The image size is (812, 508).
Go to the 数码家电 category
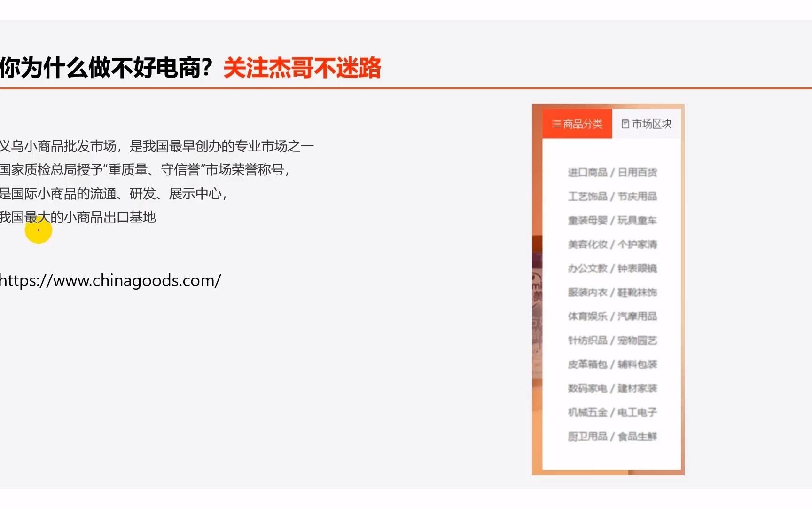[x=587, y=389]
